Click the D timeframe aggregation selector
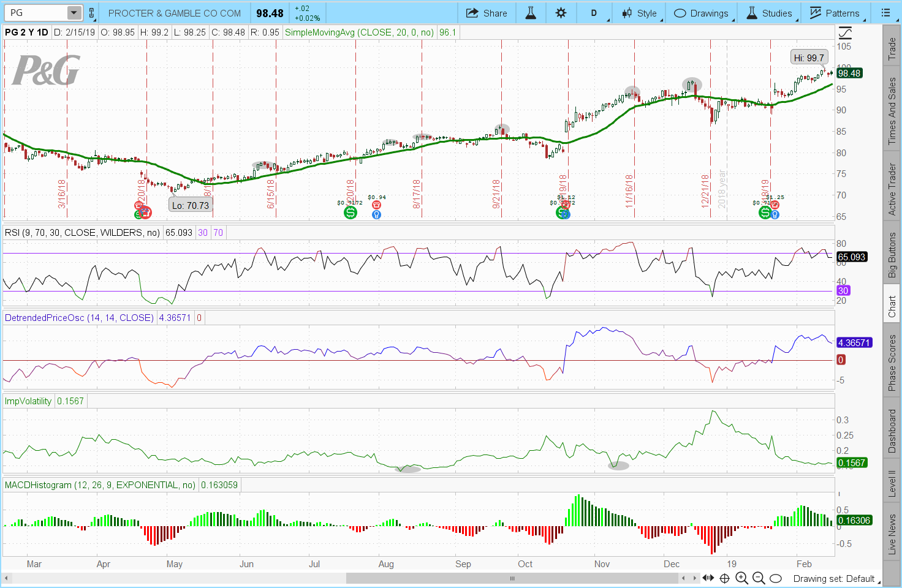The height and width of the screenshot is (588, 902). tap(593, 13)
